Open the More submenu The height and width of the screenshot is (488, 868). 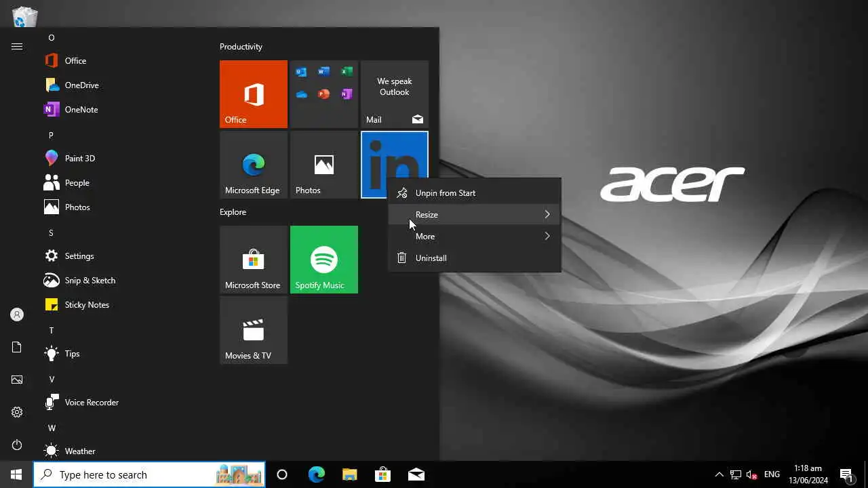[475, 237]
